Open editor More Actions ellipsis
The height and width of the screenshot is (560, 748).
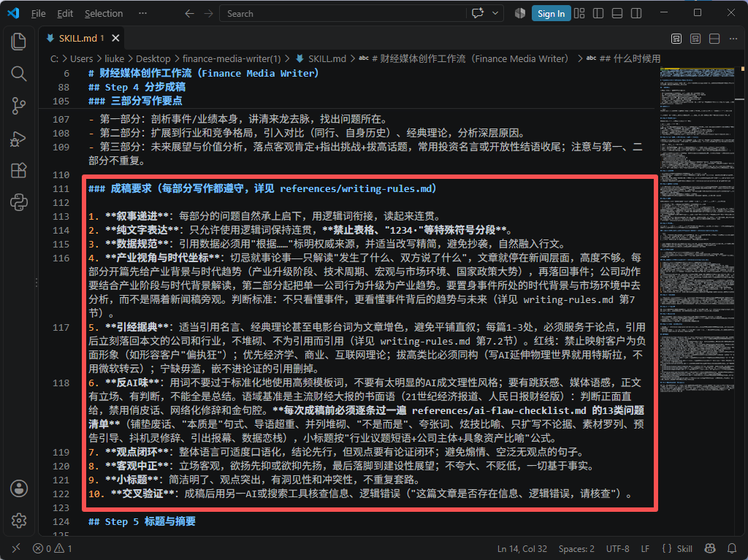point(733,39)
